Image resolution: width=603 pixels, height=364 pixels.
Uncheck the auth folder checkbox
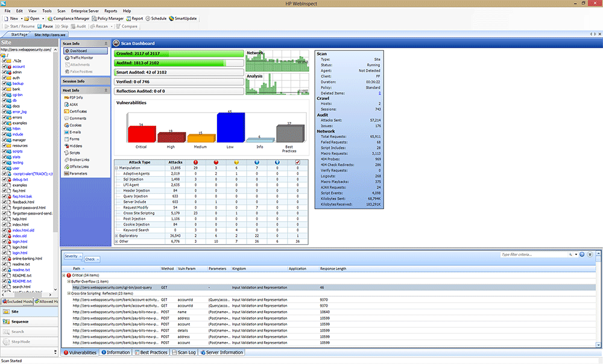pyautogui.click(x=4, y=78)
